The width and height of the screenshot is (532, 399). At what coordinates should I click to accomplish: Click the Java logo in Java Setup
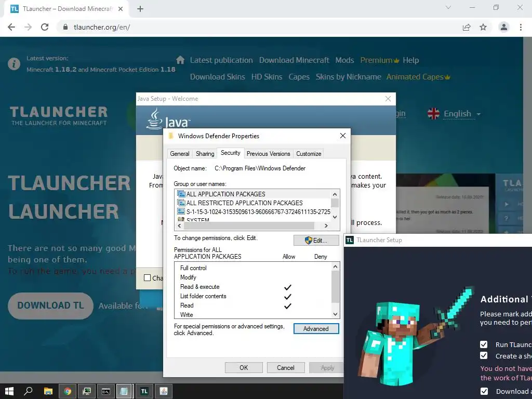click(168, 119)
